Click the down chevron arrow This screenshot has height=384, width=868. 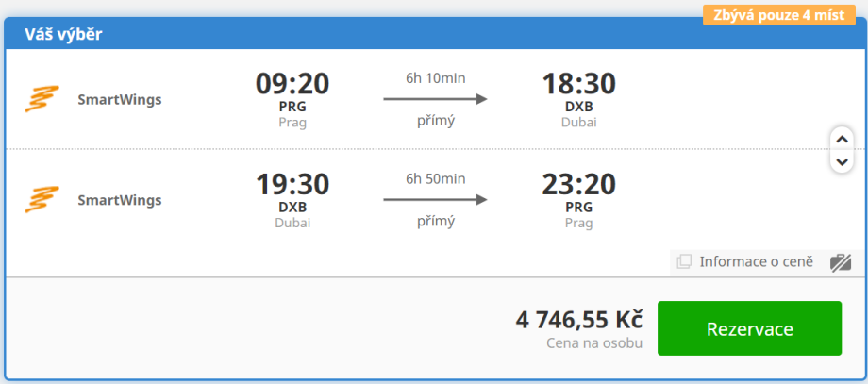click(x=841, y=161)
